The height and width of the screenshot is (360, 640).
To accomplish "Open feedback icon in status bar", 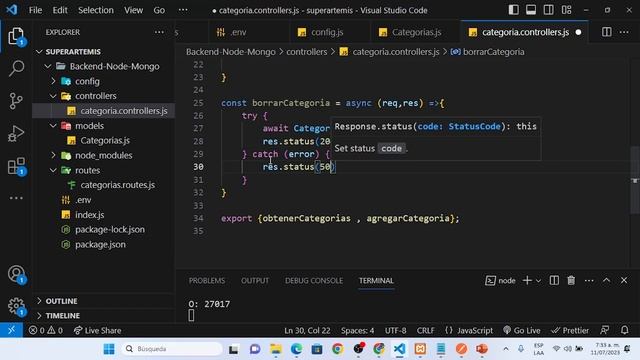I will [x=604, y=330].
